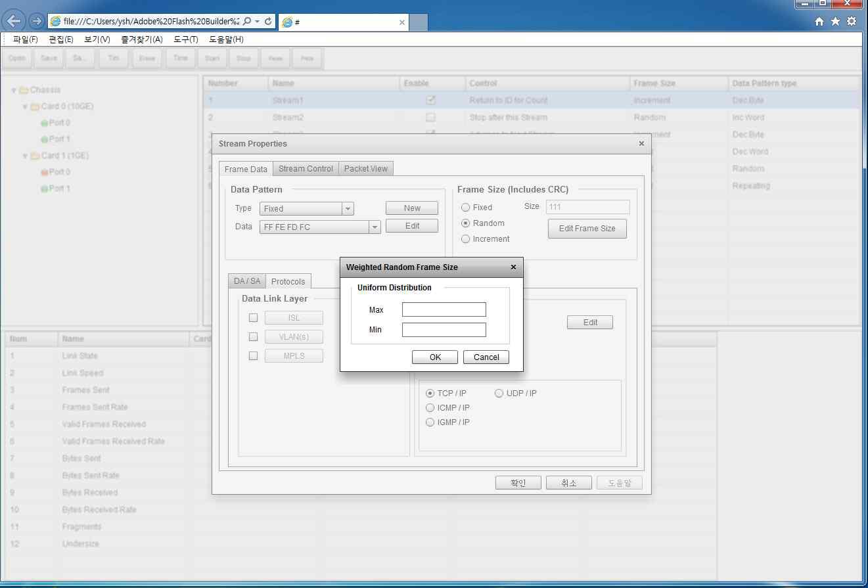868x588 pixels.
Task: Click the Max input field
Action: (x=444, y=310)
